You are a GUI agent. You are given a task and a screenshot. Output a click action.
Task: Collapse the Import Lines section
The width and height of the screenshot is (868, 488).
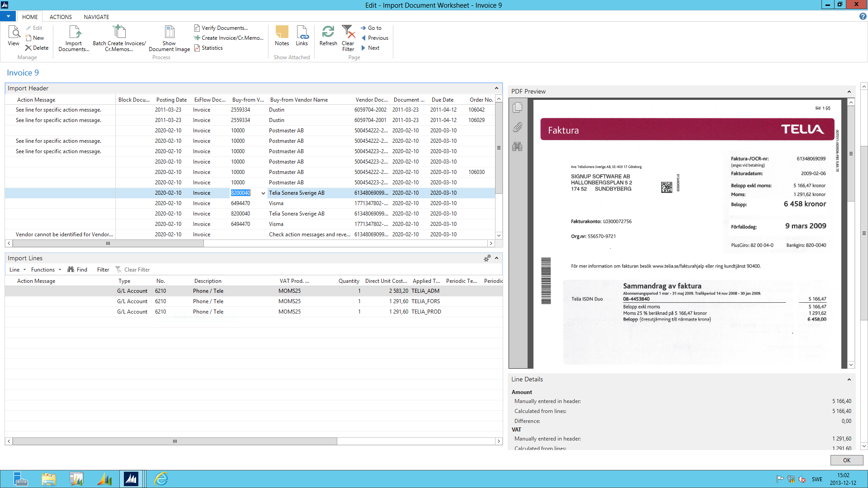coord(496,258)
